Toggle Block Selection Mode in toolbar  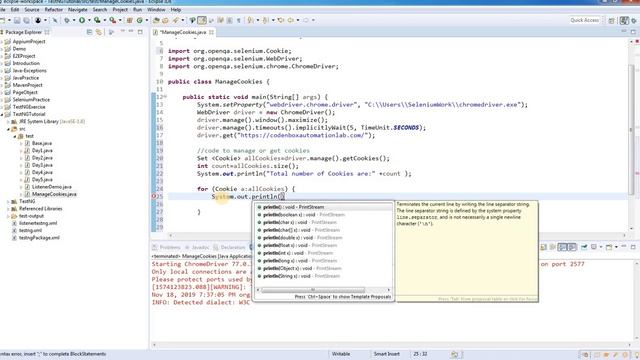click(229, 20)
